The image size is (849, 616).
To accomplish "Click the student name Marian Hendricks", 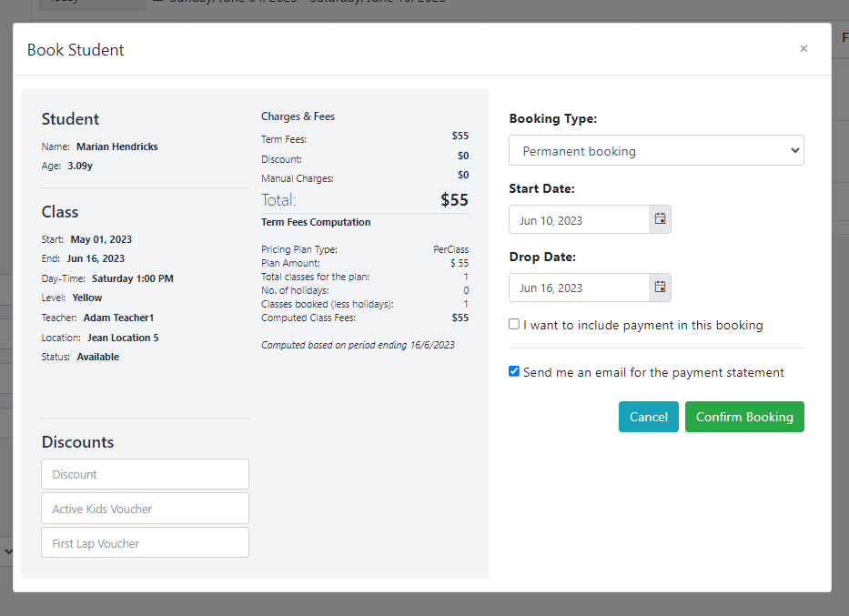I will tap(117, 146).
